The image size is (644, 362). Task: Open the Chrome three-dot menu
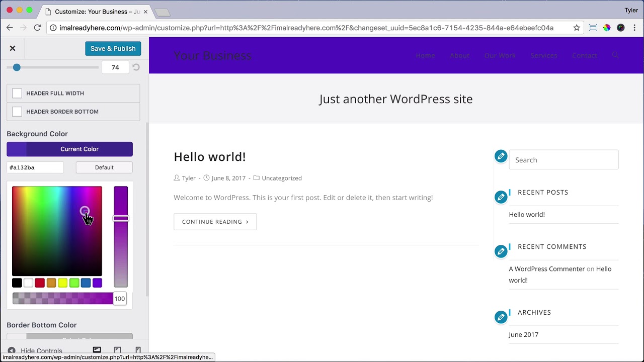coord(634,28)
